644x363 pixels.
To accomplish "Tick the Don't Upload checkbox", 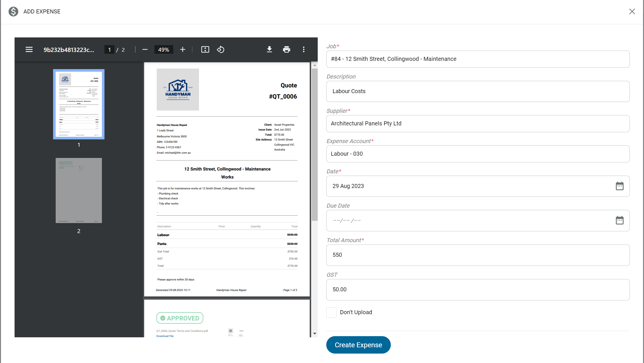I will [331, 312].
